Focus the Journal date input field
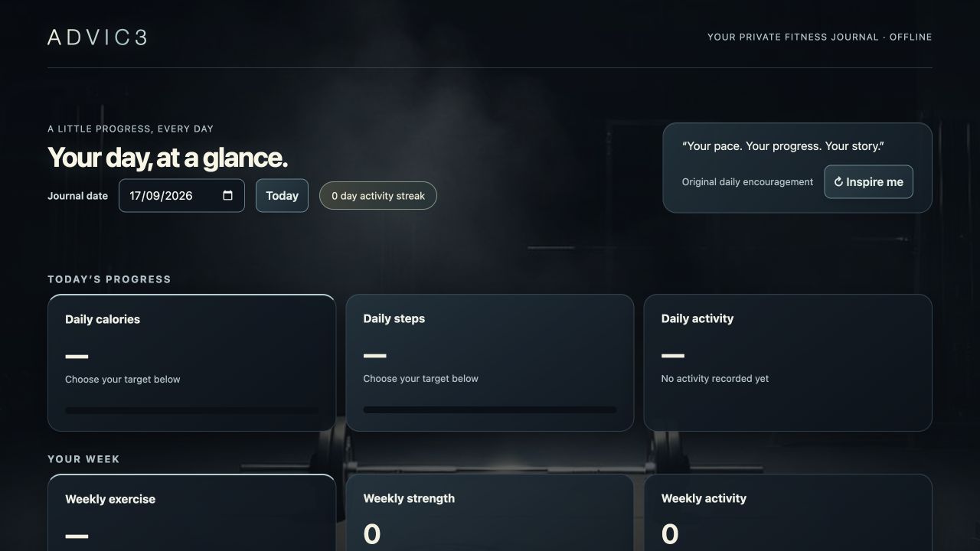Screen dimensions: 980x551 coord(181,195)
